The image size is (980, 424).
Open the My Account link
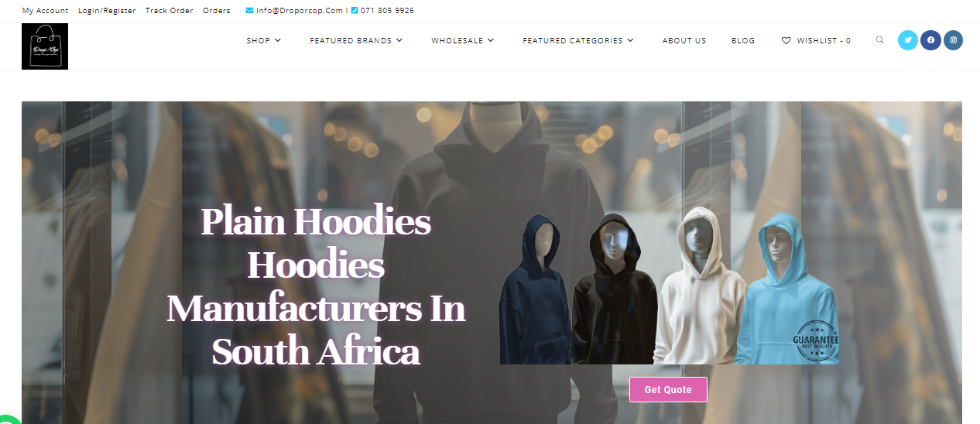45,11
